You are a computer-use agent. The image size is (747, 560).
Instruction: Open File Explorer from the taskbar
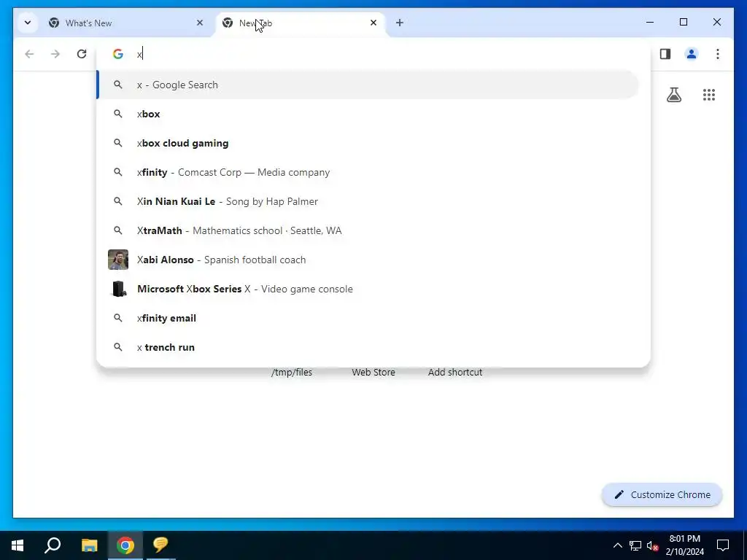point(89,545)
